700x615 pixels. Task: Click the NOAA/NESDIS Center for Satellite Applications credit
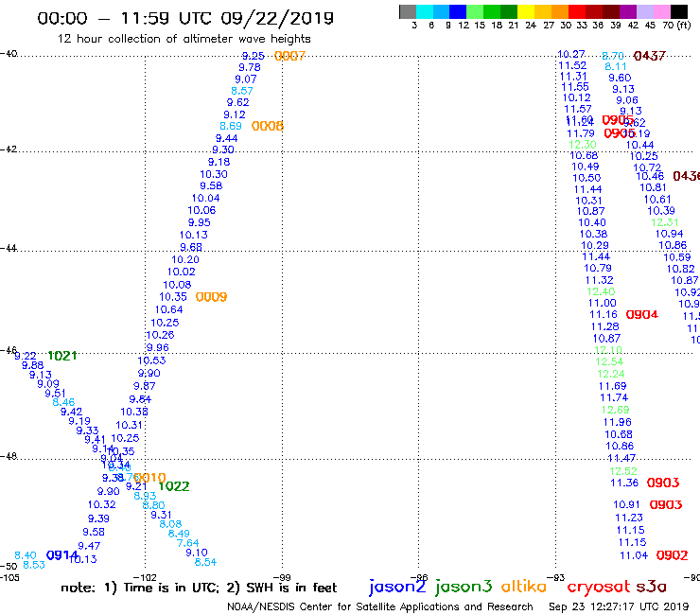(x=380, y=606)
